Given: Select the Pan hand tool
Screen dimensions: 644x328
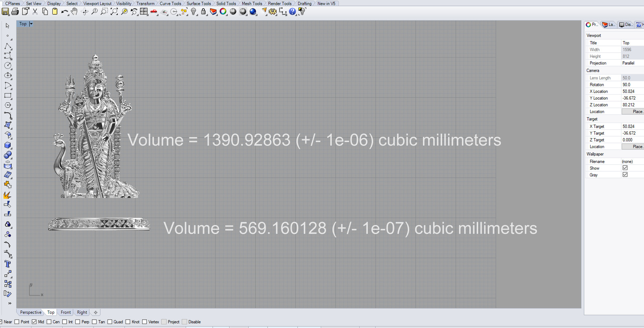Looking at the screenshot, I should pos(74,12).
